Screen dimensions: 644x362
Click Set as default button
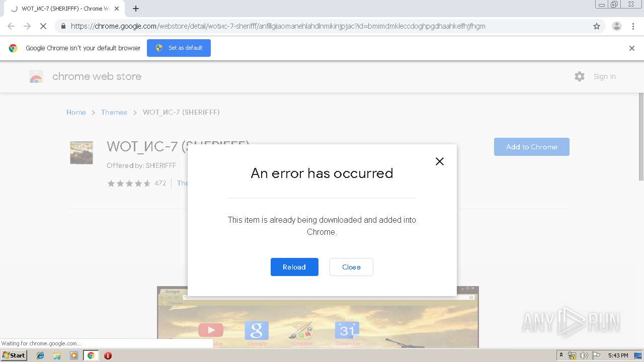[x=179, y=48]
